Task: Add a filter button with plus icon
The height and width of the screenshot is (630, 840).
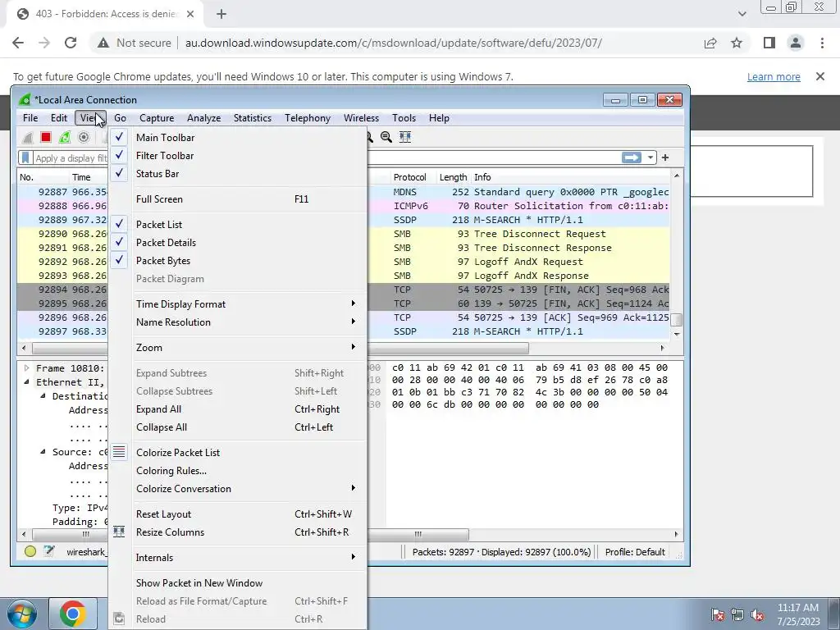Action: pyautogui.click(x=665, y=157)
